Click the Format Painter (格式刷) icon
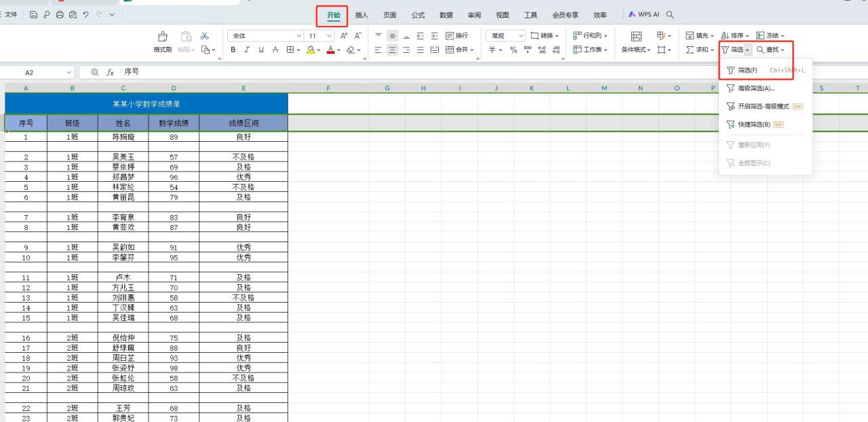Image resolution: width=868 pixels, height=422 pixels. tap(162, 37)
